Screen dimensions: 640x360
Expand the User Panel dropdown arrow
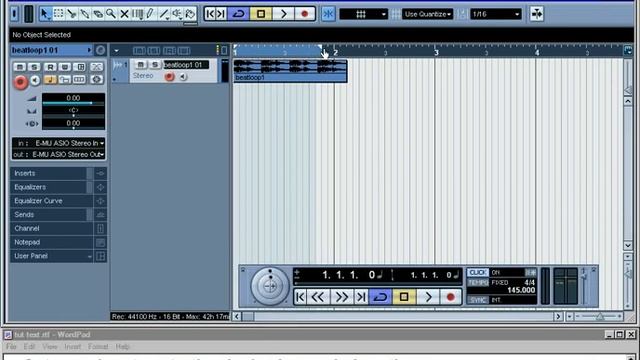pyautogui.click(x=89, y=256)
